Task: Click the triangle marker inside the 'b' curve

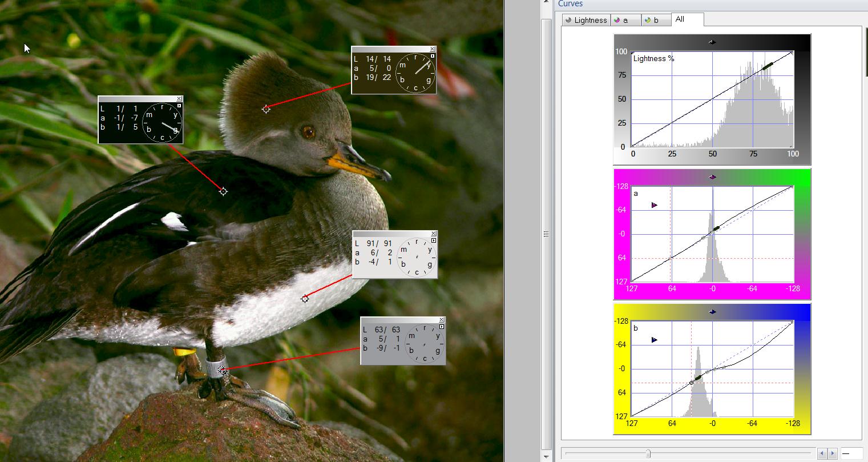Action: (654, 340)
